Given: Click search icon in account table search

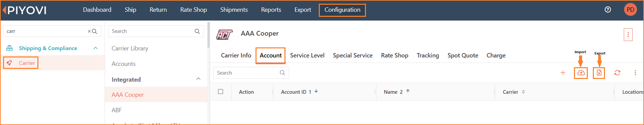Looking at the screenshot, I should [x=282, y=73].
